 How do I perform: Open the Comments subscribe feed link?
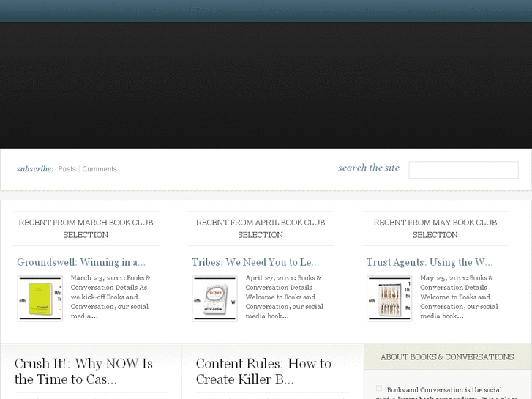[x=100, y=169]
